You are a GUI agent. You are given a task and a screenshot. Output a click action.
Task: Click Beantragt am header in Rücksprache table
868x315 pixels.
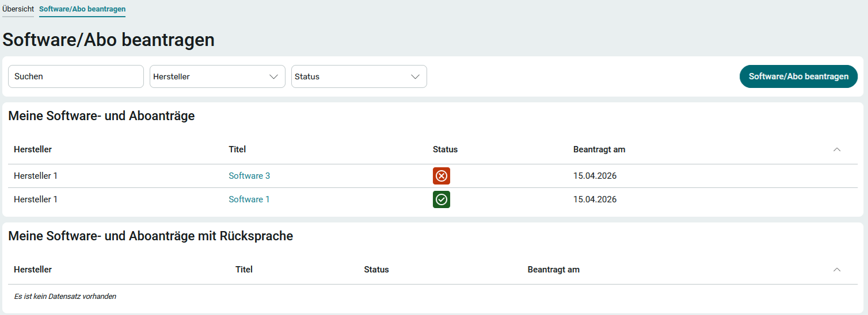553,270
